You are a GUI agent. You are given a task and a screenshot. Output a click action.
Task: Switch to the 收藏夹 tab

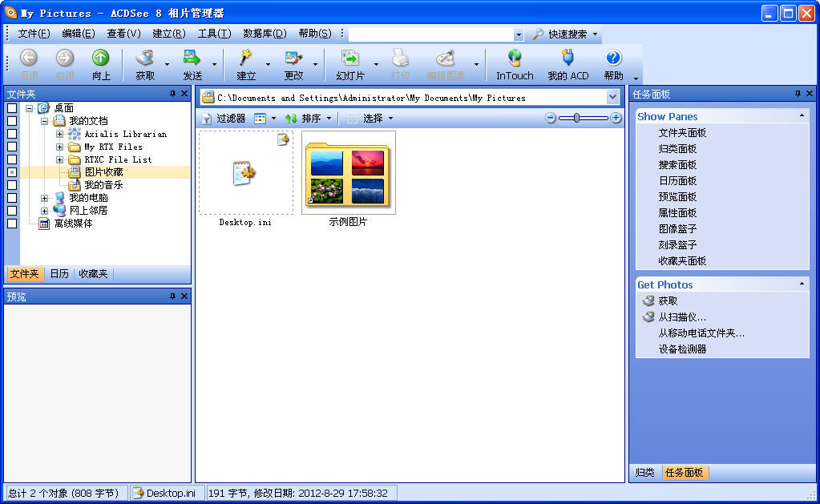93,274
